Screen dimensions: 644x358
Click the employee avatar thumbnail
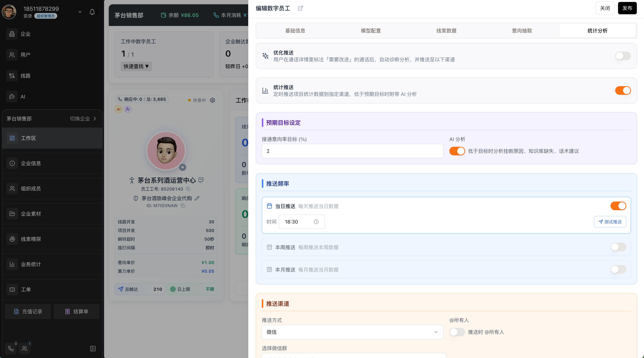pos(166,151)
